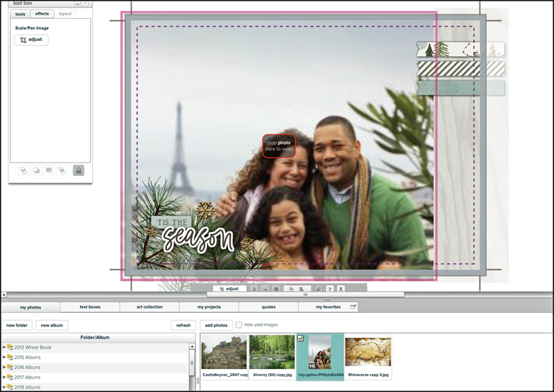This screenshot has height=392, width=554.
Task: Toggle the checkmark on the family photo thumbnail
Action: [x=301, y=338]
